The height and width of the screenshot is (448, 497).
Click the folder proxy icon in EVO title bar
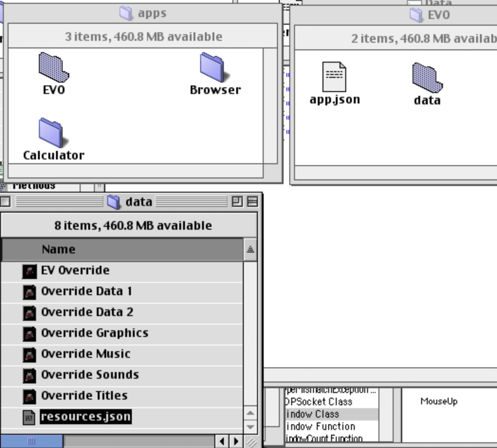(416, 15)
